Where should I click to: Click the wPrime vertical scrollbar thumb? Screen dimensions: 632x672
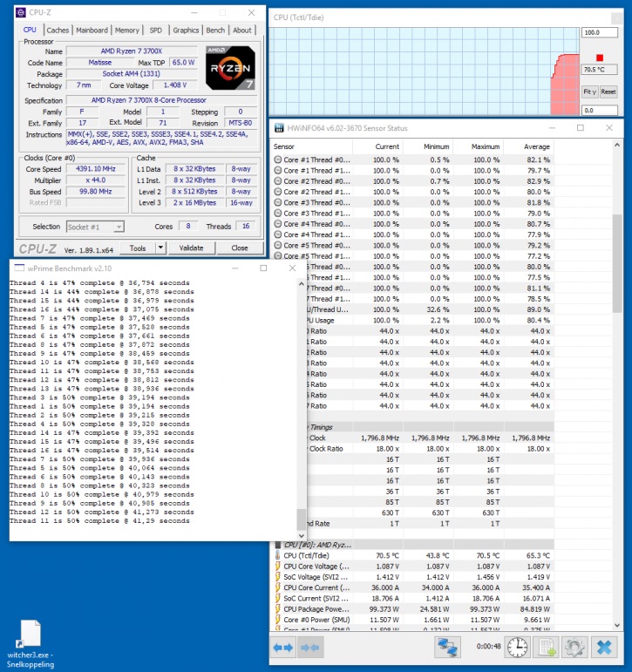tap(301, 519)
